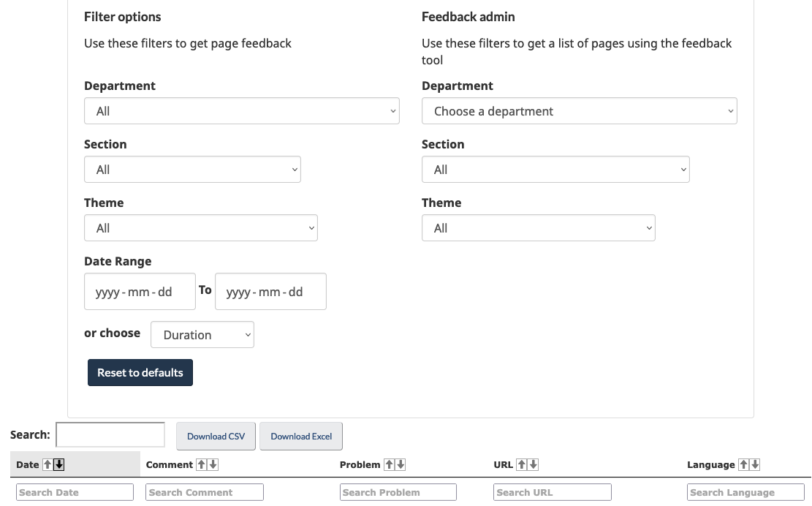This screenshot has width=812, height=506.
Task: Open the Department dropdown under Filter options
Action: [241, 110]
